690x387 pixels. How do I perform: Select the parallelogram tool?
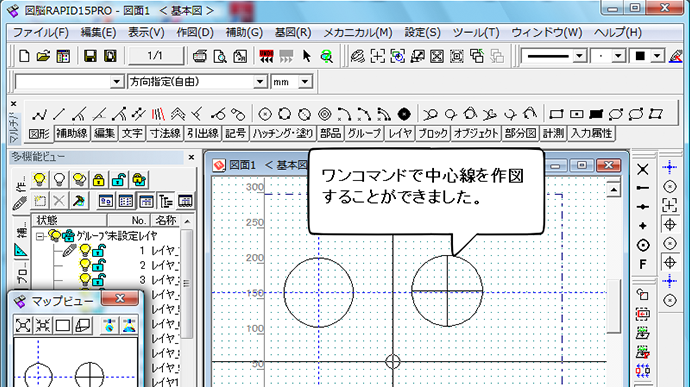pyautogui.click(x=656, y=114)
